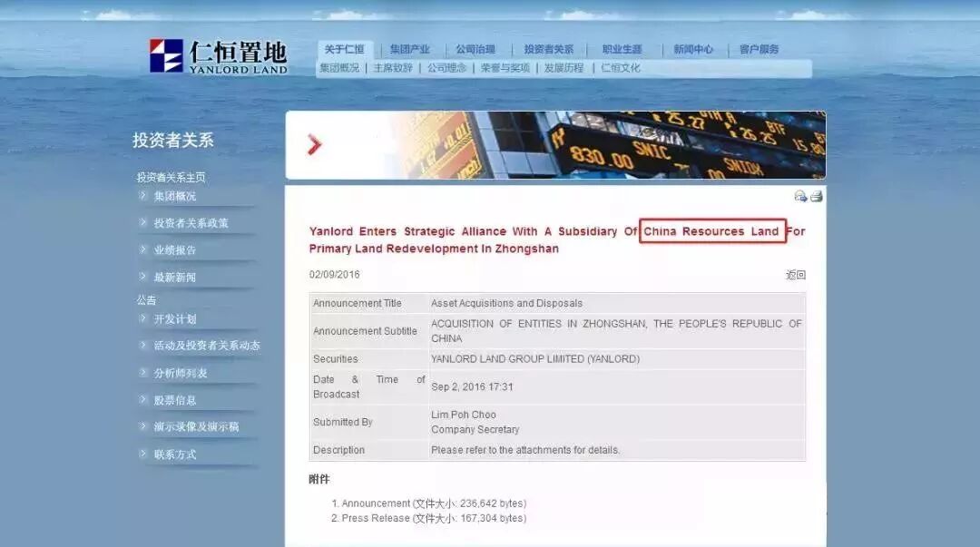Open the 集团产业 menu item
The image size is (980, 547).
coord(410,49)
